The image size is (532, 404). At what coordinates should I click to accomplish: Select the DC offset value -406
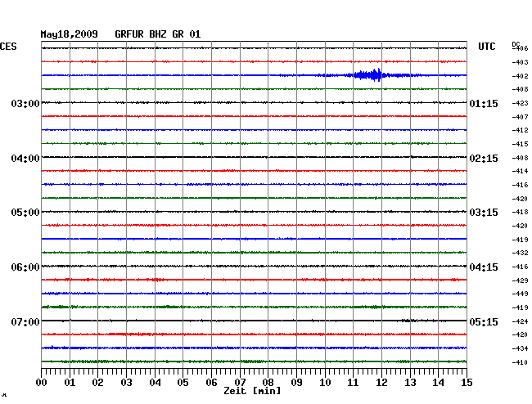pos(520,48)
